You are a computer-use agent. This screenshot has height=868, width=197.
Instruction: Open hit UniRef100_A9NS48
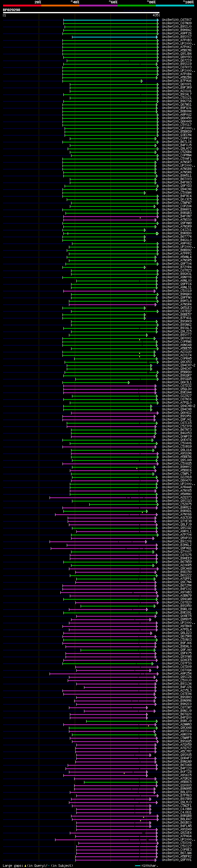point(176,345)
